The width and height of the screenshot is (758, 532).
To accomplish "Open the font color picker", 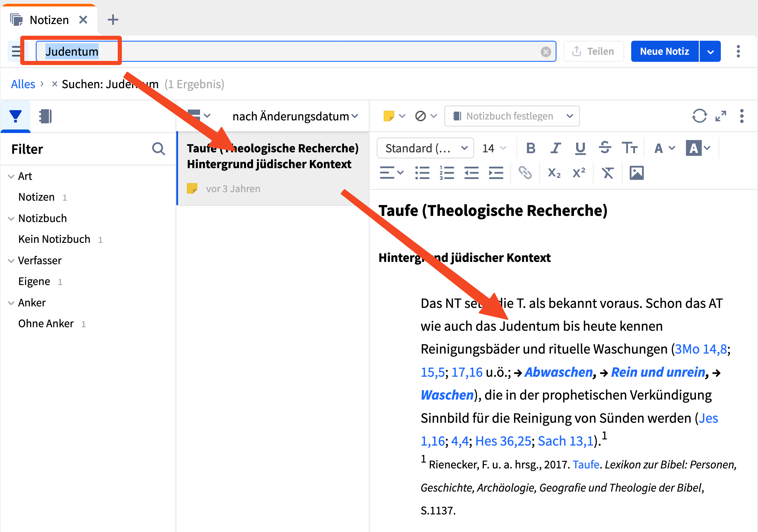I will click(x=664, y=148).
